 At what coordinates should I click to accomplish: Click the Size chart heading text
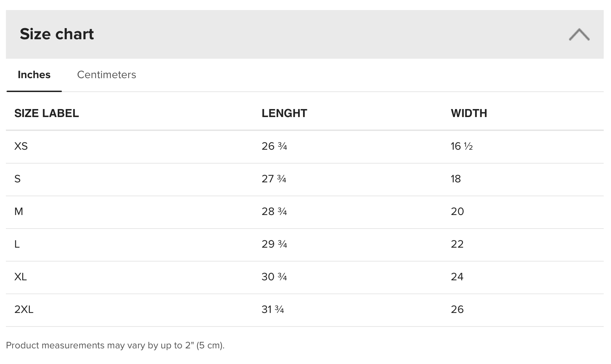click(57, 34)
